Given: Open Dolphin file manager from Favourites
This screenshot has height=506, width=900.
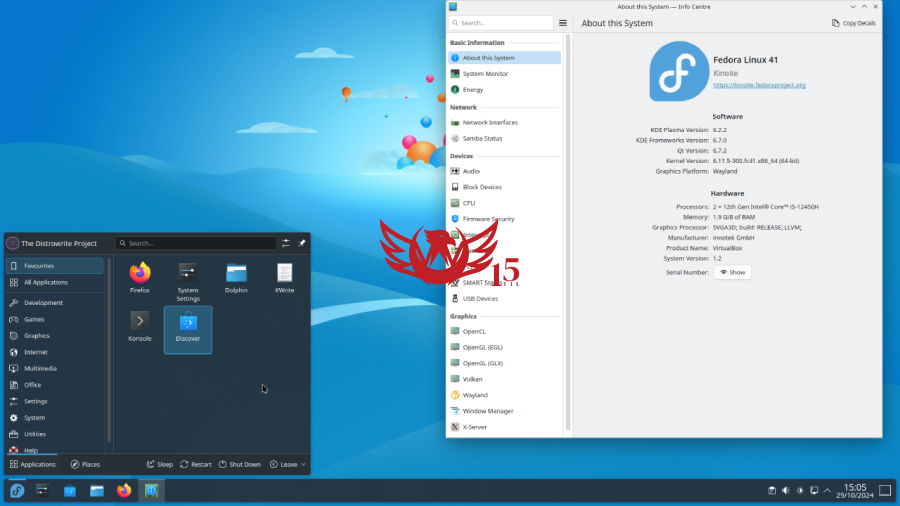Looking at the screenshot, I should (x=236, y=278).
